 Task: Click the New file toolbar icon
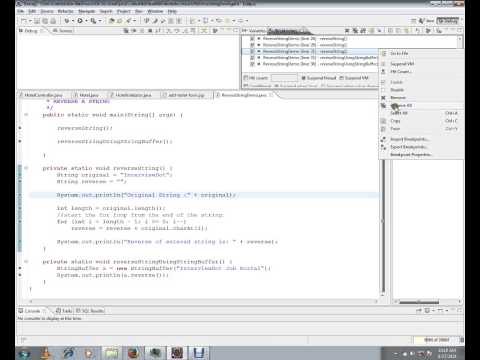[24, 21]
